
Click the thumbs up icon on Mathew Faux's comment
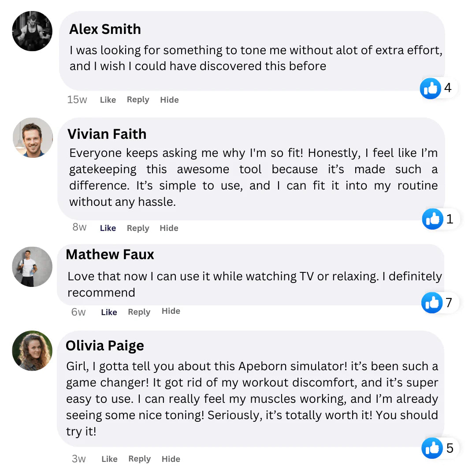pyautogui.click(x=432, y=303)
